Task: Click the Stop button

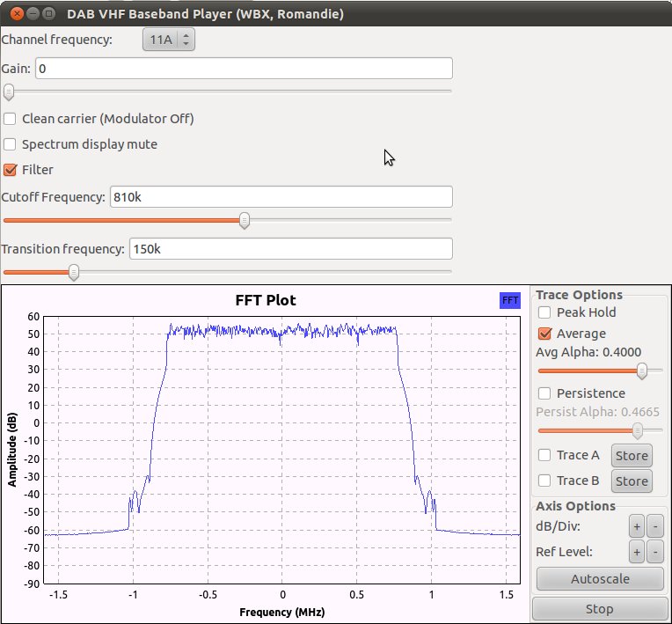Action: tap(600, 609)
